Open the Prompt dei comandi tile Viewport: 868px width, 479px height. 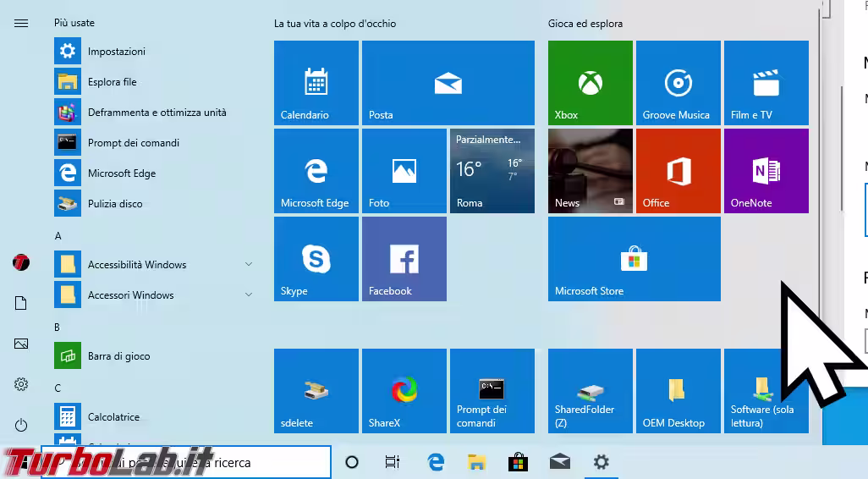click(x=492, y=390)
